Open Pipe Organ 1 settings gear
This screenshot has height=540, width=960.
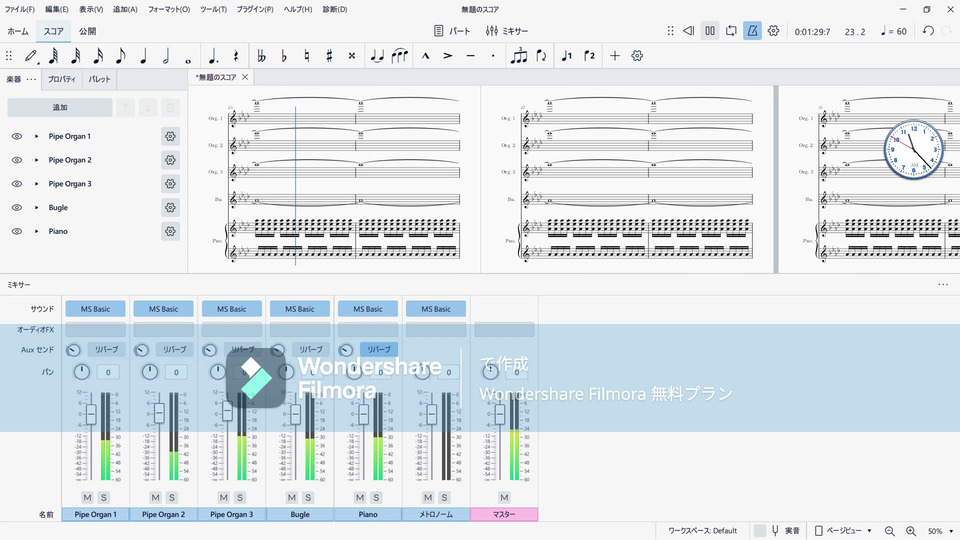pyautogui.click(x=170, y=137)
